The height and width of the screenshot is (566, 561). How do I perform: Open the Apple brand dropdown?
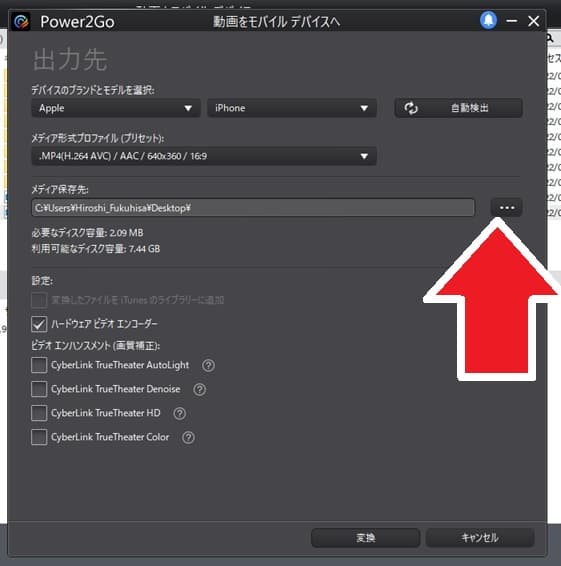116,108
